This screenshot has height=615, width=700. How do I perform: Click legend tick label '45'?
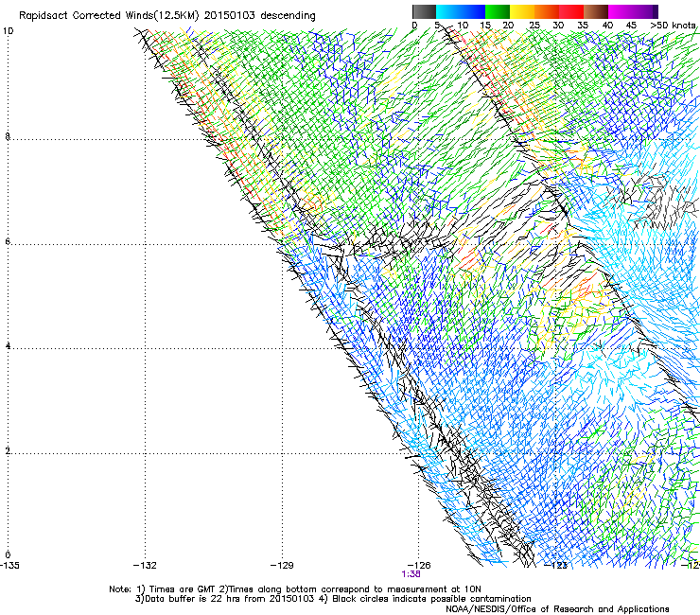[631, 26]
